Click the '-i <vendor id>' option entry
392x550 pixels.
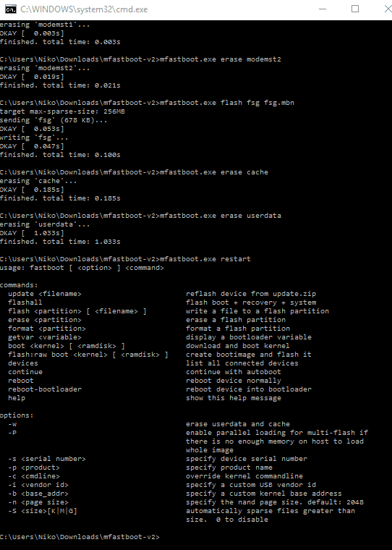tap(38, 485)
